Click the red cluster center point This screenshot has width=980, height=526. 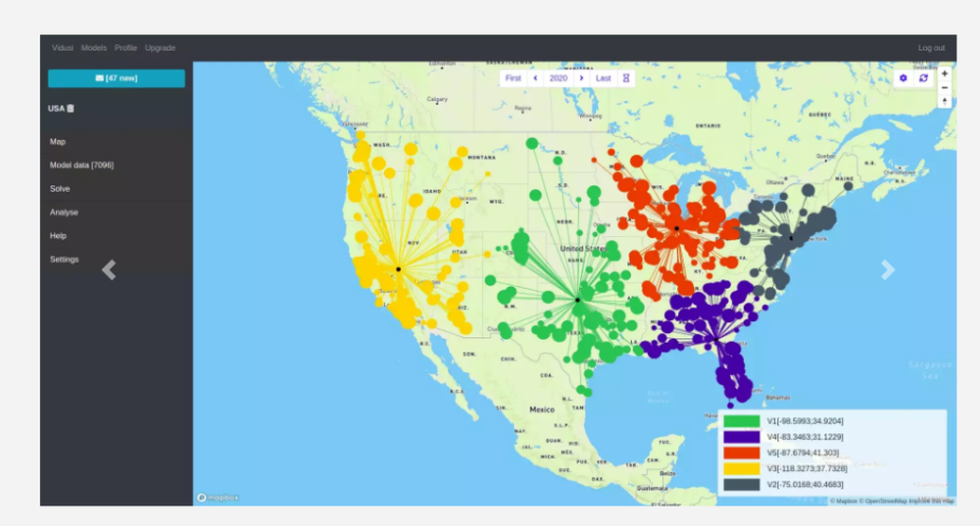(677, 228)
